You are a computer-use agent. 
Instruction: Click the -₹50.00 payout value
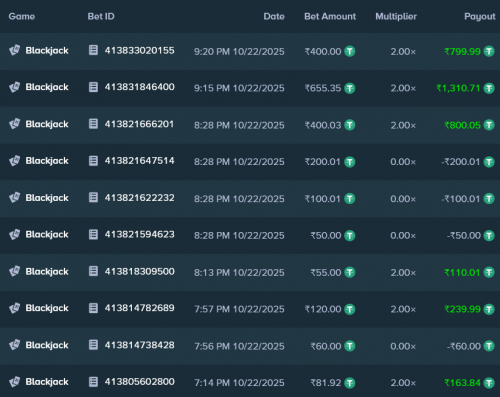tap(464, 236)
